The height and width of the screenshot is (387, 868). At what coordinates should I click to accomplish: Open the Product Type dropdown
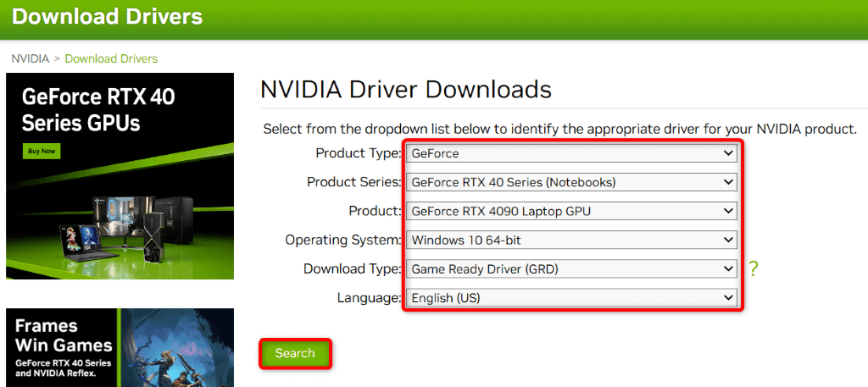571,153
